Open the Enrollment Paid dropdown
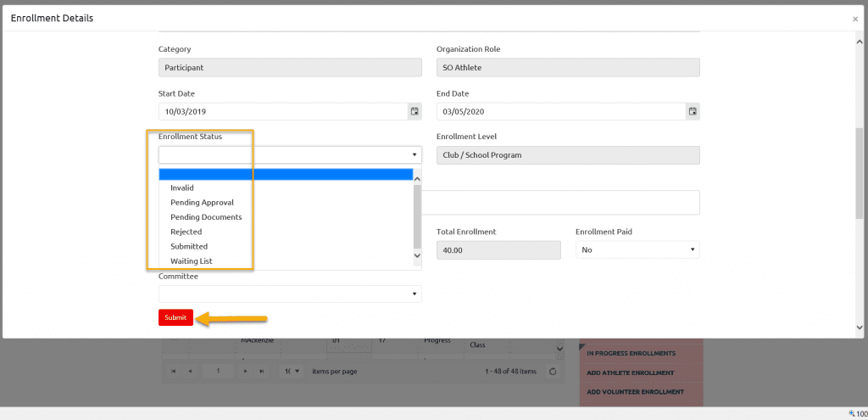Viewport: 868px width, 420px height. 637,249
